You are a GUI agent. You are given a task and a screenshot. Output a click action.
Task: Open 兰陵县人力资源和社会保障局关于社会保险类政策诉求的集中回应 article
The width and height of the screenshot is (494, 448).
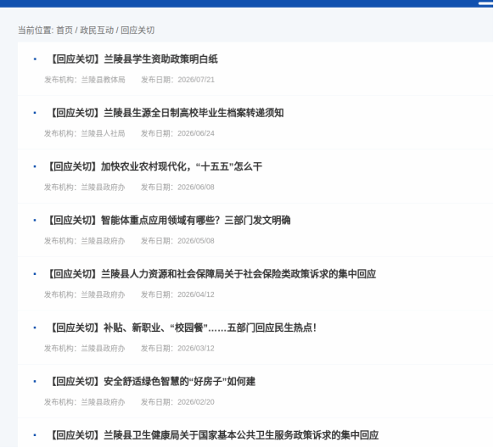point(211,274)
